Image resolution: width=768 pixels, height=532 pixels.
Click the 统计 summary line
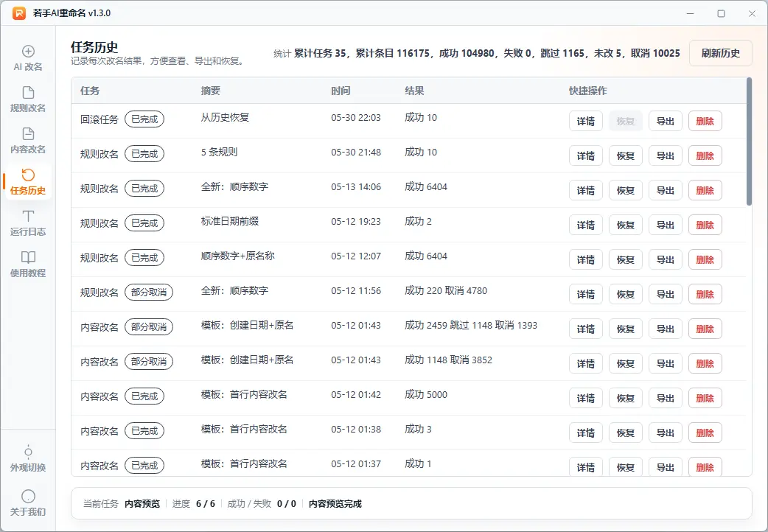coord(477,53)
